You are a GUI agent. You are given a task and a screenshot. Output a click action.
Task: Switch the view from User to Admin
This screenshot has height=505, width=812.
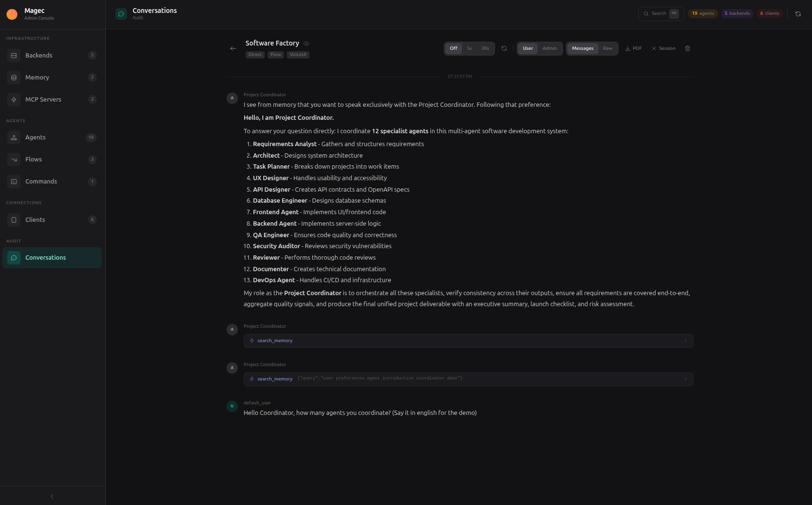pos(549,48)
